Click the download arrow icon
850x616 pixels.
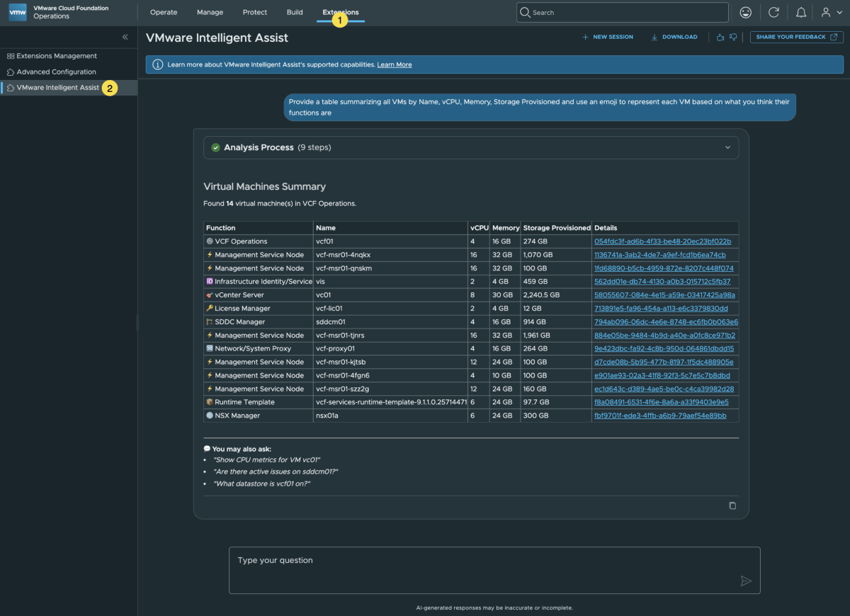pyautogui.click(x=654, y=37)
